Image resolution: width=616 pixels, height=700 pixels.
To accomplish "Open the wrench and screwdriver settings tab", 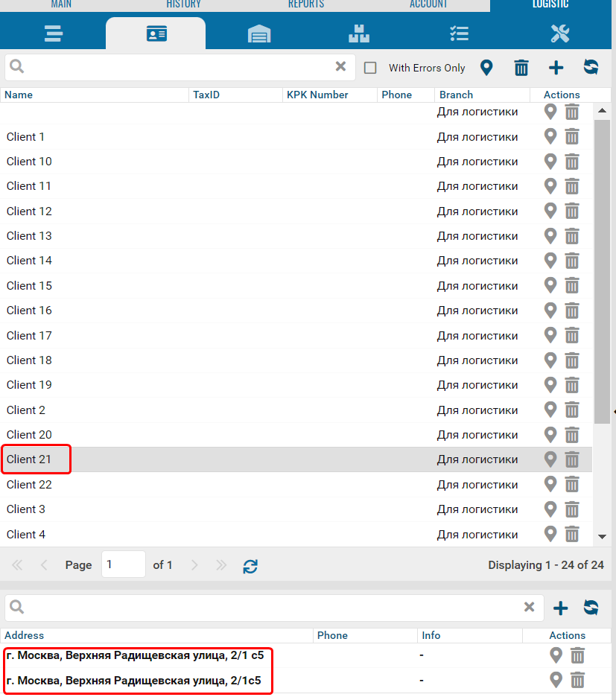I will coord(559,34).
